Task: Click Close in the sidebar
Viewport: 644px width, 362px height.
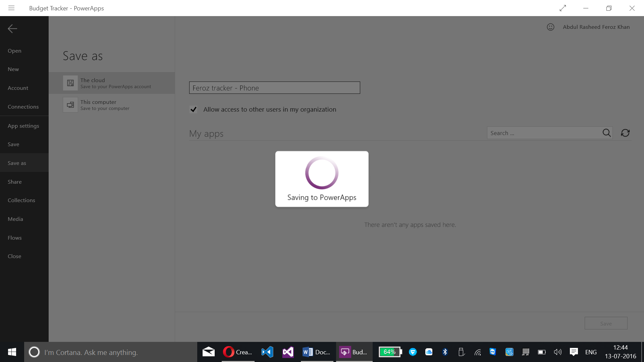Action: click(24, 256)
